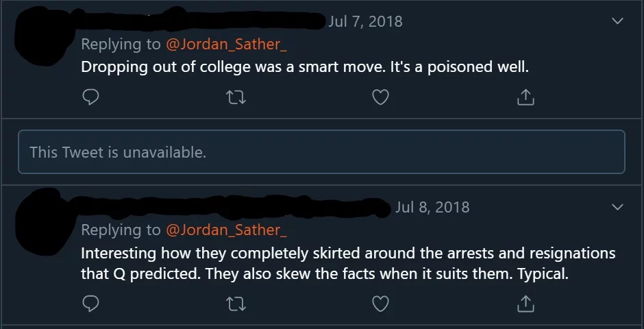Viewport: 644px width, 329px height.
Task: Open @Jordan_Sather_ link in the Jul 8 reply
Action: tap(226, 230)
